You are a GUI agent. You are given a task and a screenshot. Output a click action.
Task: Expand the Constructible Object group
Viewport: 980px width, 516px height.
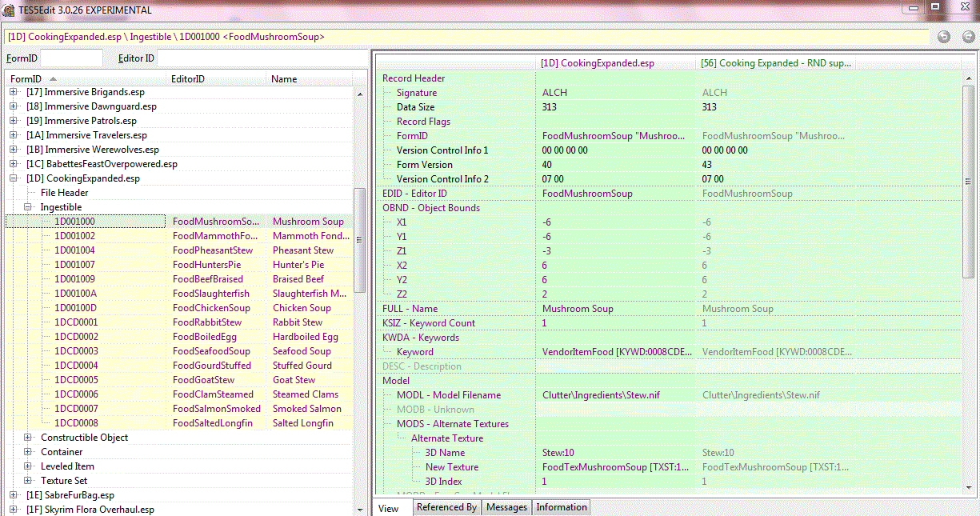28,438
